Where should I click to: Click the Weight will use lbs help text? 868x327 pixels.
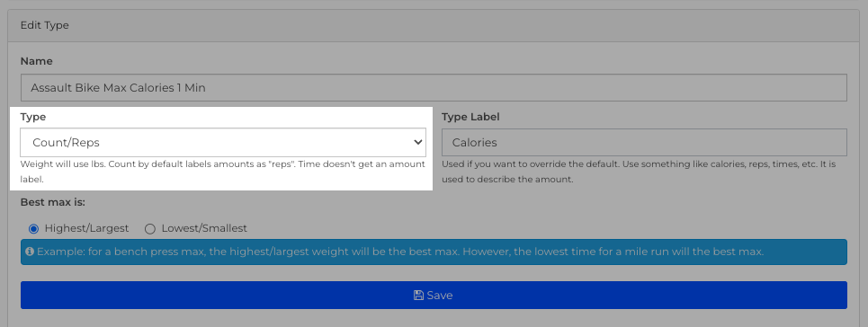tap(222, 172)
